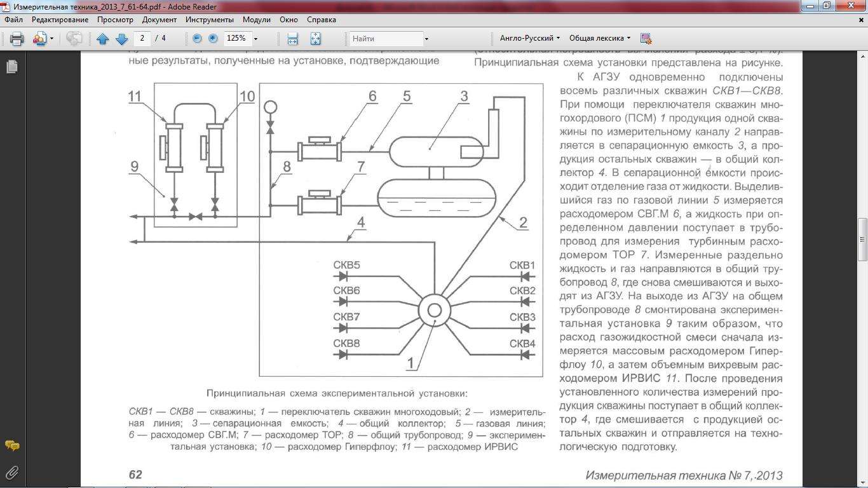Click the vertical scrollbar thumb
This screenshot has width=868, height=488.
coord(862,240)
